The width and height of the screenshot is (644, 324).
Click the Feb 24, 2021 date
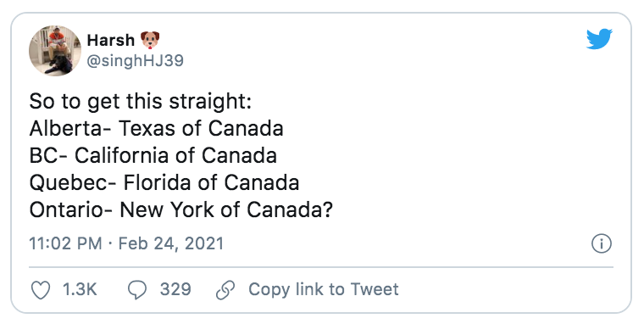click(171, 243)
